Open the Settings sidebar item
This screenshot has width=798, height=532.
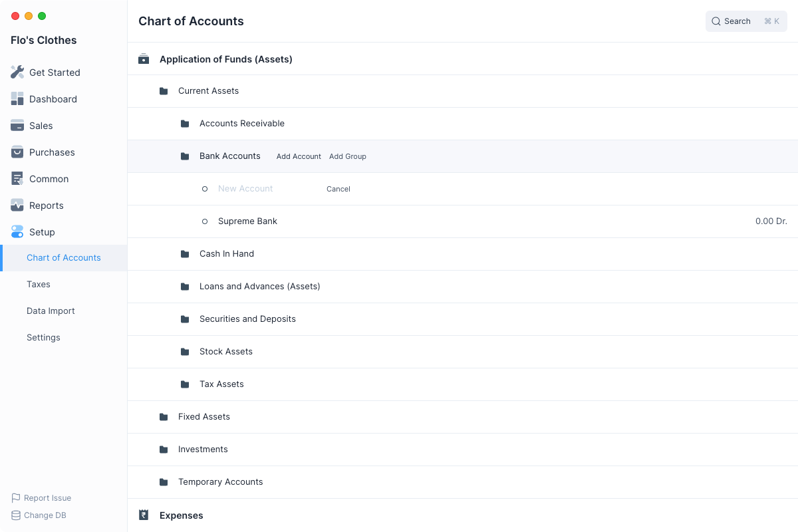[43, 338]
